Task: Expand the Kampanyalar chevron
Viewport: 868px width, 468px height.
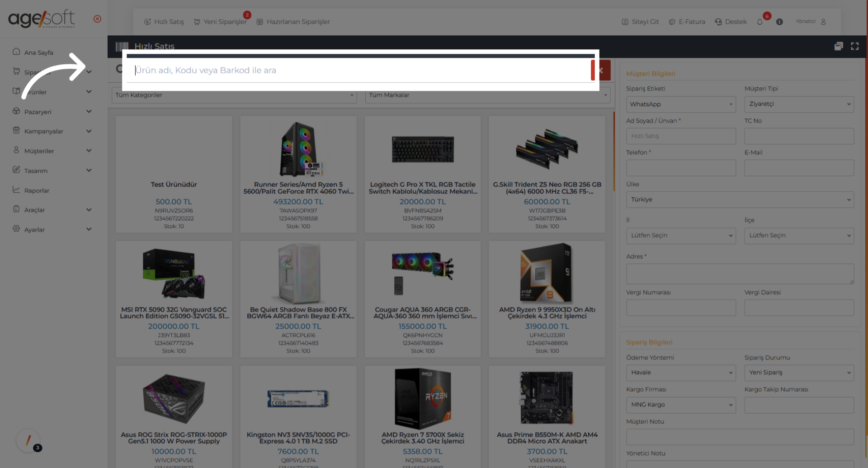Action: [x=89, y=131]
